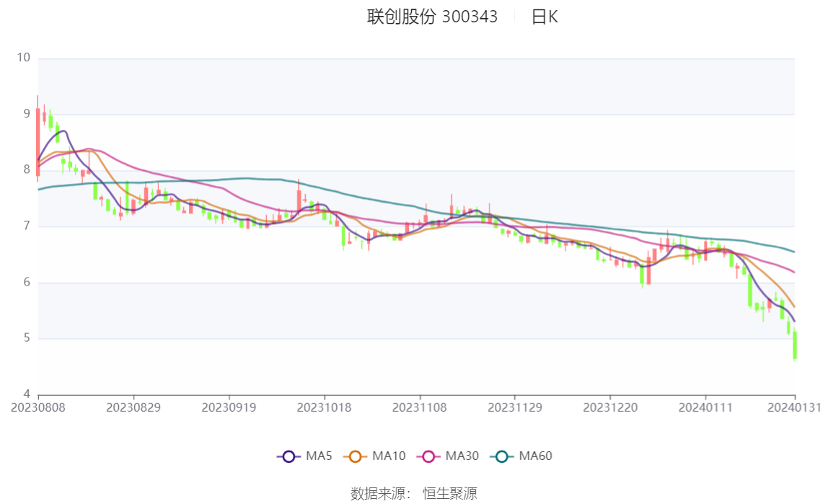Click y-axis value label 6
Viewport: 828px width, 504px height.
click(27, 282)
